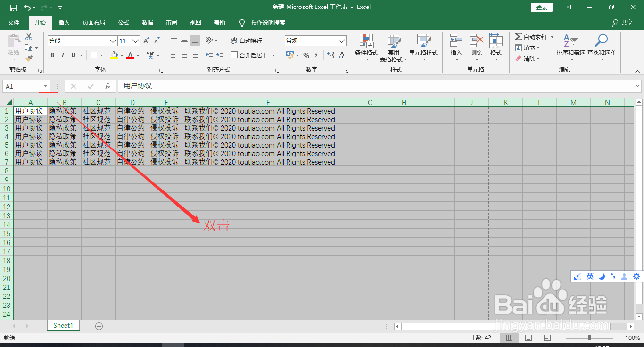Viewport: 644px width, 347px height.
Task: Increase indent in the alignment group
Action: click(x=219, y=55)
